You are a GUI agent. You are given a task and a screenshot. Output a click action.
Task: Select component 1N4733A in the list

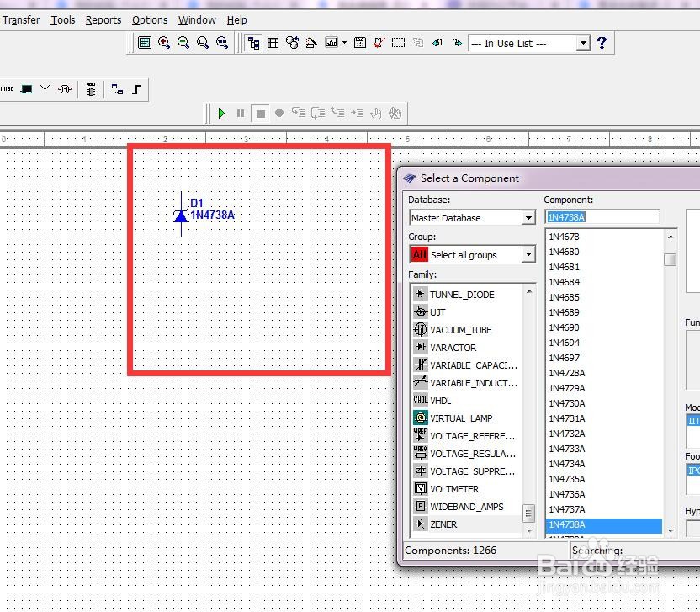click(x=604, y=449)
